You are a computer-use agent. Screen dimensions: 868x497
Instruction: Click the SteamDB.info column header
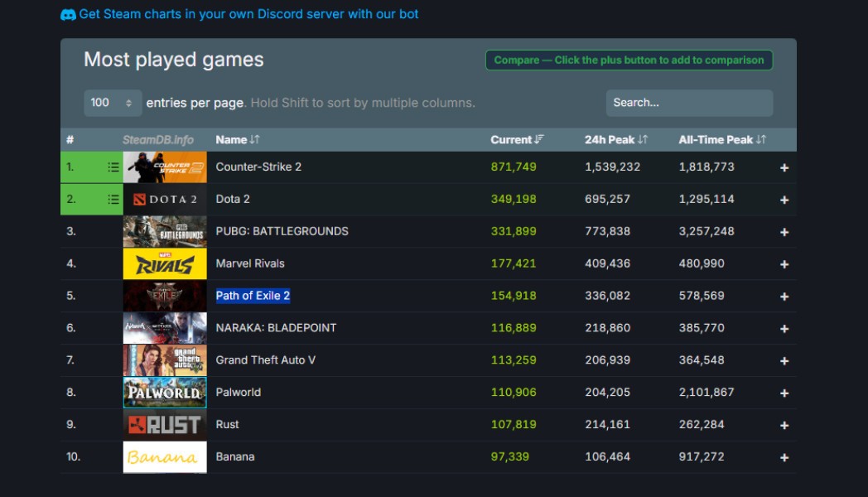click(157, 139)
